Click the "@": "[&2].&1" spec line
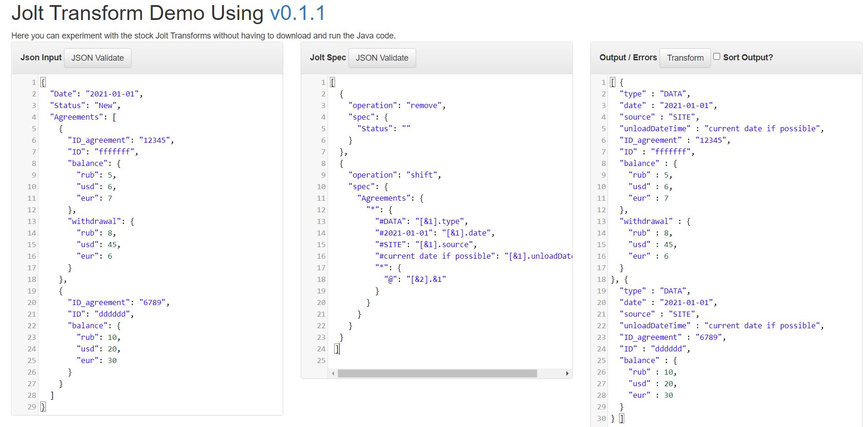The image size is (868, 427). click(x=415, y=279)
